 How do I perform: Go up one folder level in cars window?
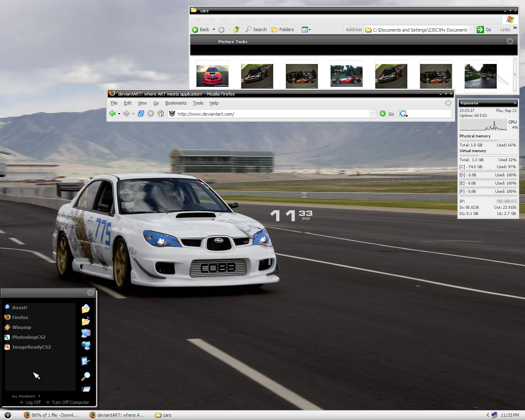(x=236, y=30)
